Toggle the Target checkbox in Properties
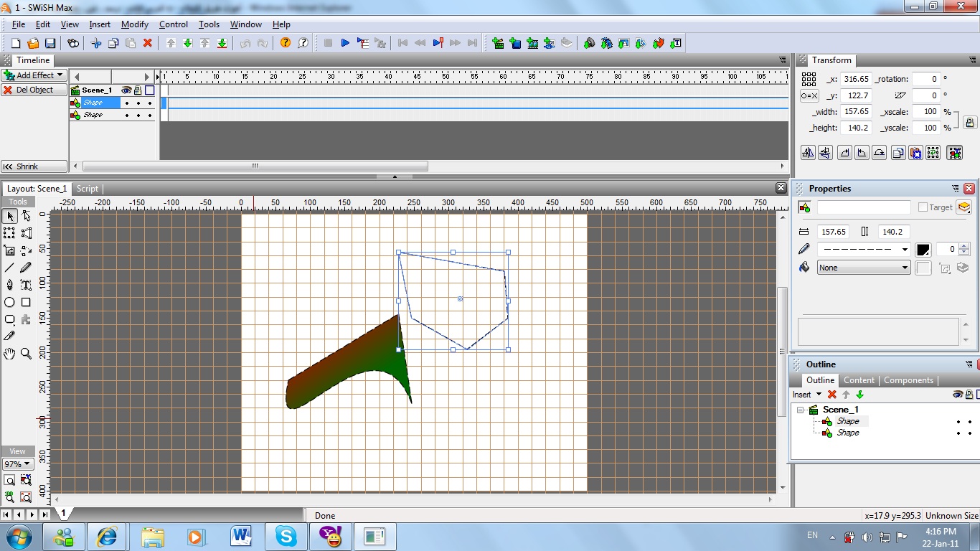Image resolution: width=980 pixels, height=551 pixels. [x=923, y=207]
